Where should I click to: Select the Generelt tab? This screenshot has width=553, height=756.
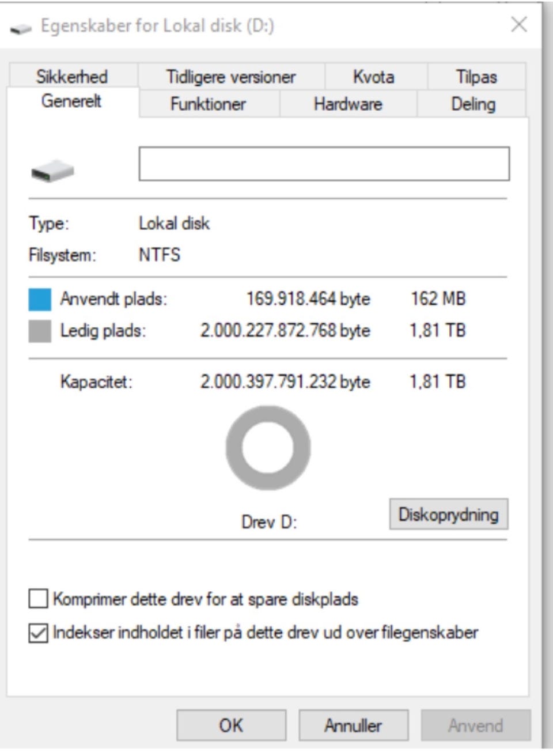pos(72,101)
